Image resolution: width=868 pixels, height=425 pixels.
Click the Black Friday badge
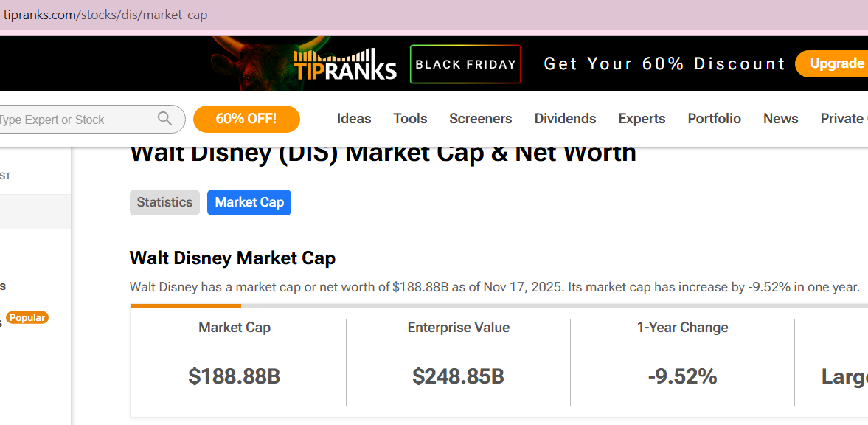(465, 64)
